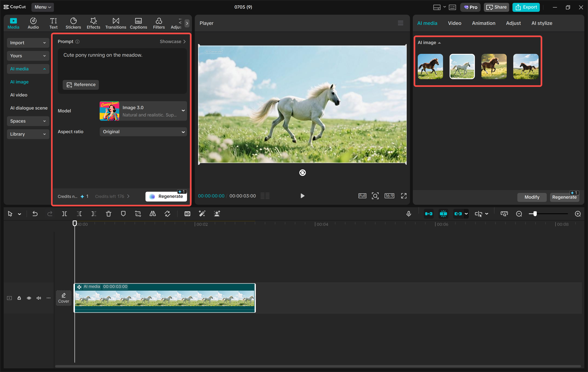588x372 pixels.
Task: Select the Mirror flip tool
Action: click(152, 214)
